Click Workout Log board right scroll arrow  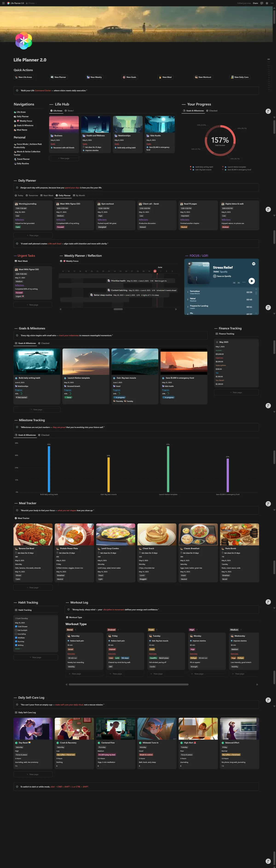[257, 684]
